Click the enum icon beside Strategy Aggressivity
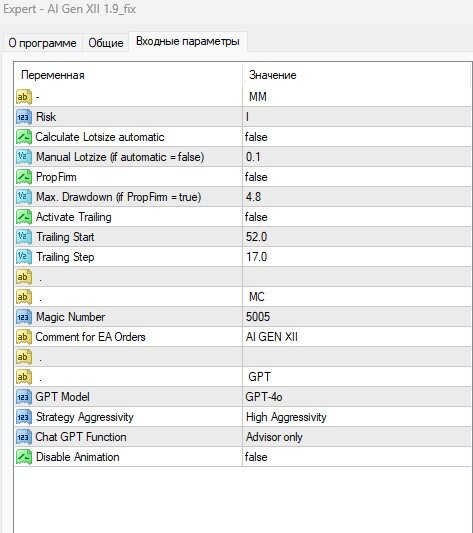473x533 pixels. point(24,417)
